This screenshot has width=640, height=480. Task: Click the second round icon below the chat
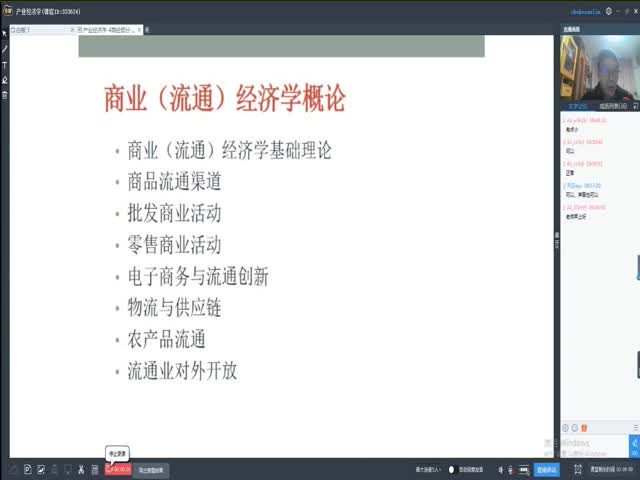(575, 428)
